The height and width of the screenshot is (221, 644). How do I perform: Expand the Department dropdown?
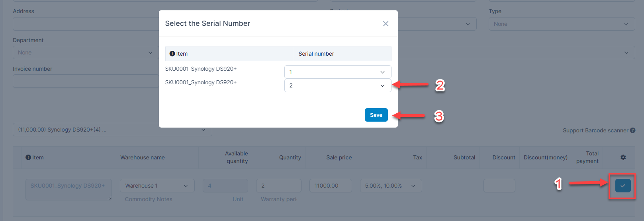click(85, 52)
